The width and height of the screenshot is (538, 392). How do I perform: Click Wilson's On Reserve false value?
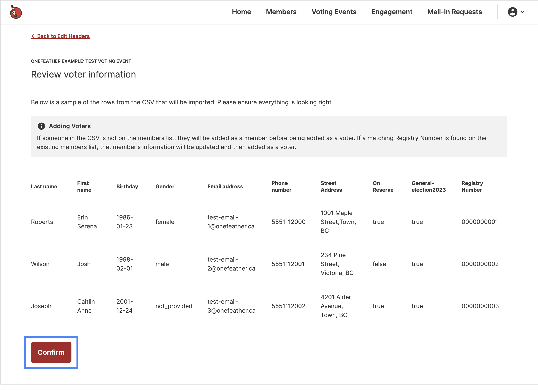click(x=379, y=264)
